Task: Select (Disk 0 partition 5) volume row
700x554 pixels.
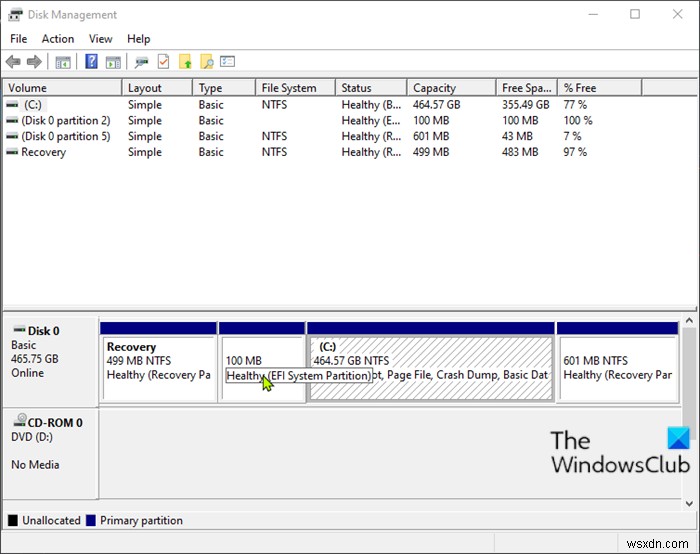Action: pyautogui.click(x=66, y=136)
